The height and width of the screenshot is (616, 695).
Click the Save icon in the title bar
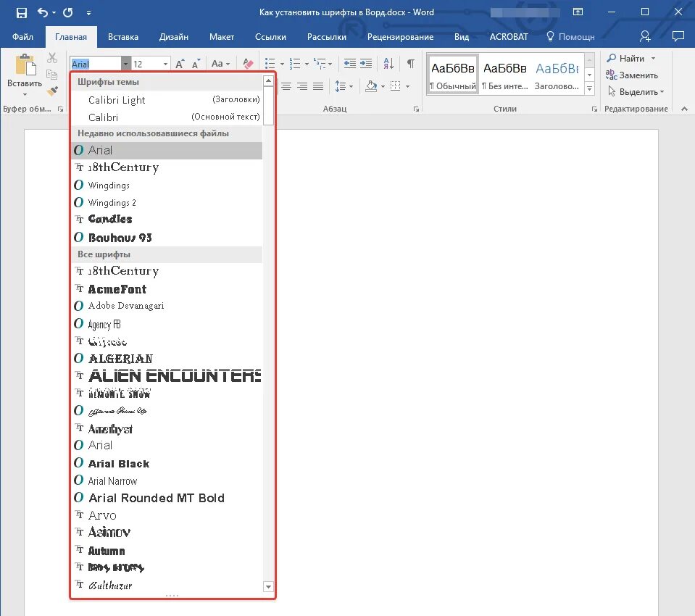21,12
